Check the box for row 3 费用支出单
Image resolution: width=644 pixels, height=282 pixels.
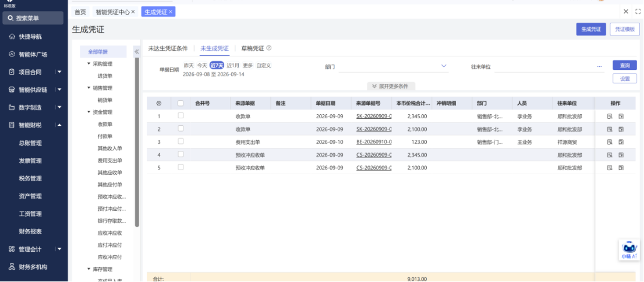[x=181, y=142]
